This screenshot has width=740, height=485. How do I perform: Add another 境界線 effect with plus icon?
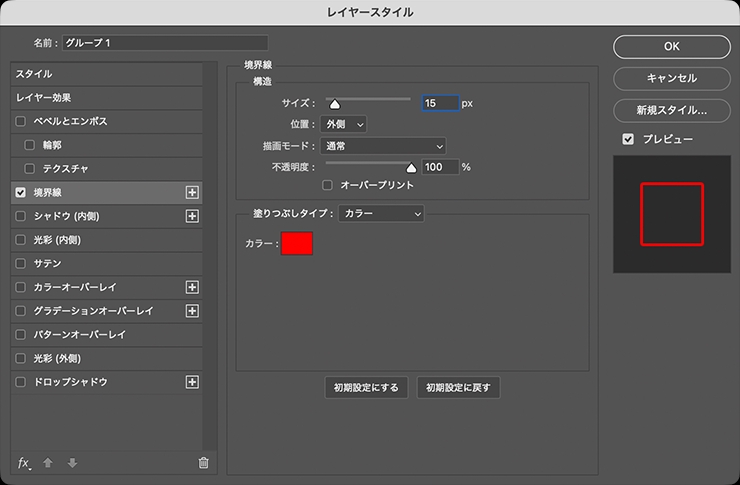click(x=193, y=192)
